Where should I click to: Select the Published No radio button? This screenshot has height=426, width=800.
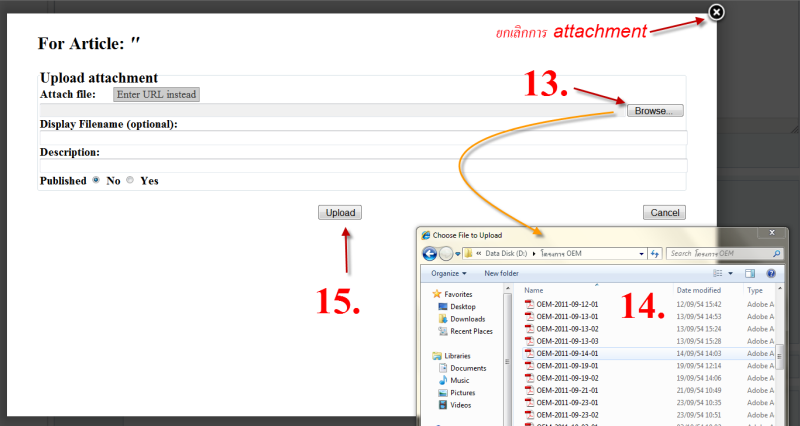click(96, 180)
